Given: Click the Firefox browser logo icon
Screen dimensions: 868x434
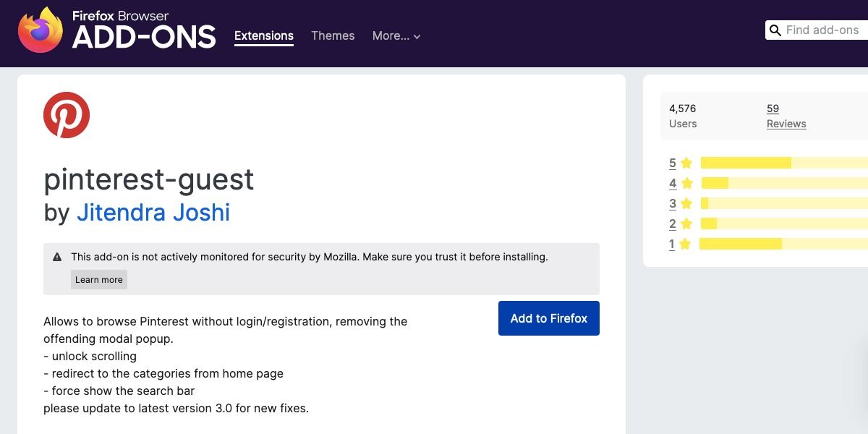Looking at the screenshot, I should click(x=40, y=29).
